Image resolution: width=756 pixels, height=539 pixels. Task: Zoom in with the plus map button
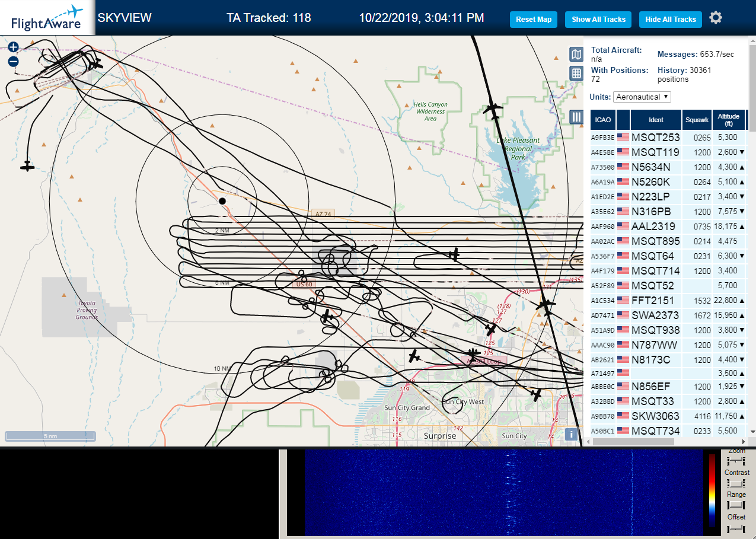click(x=13, y=47)
